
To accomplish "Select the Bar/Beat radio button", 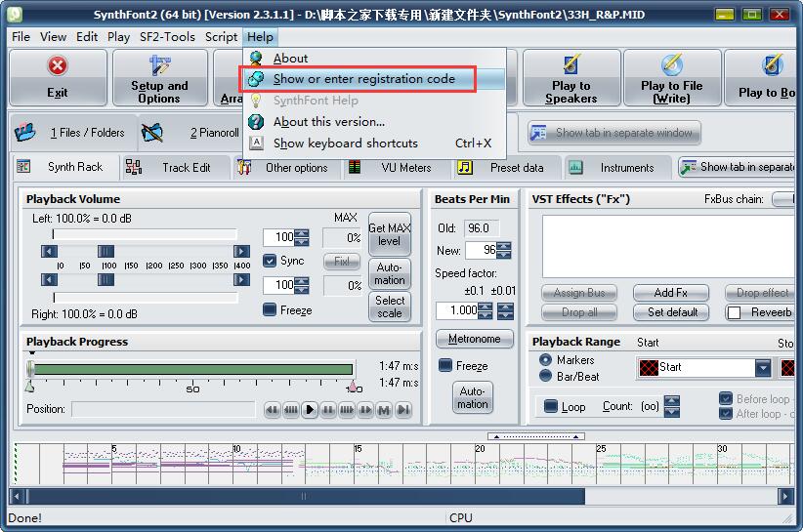I will coord(545,376).
